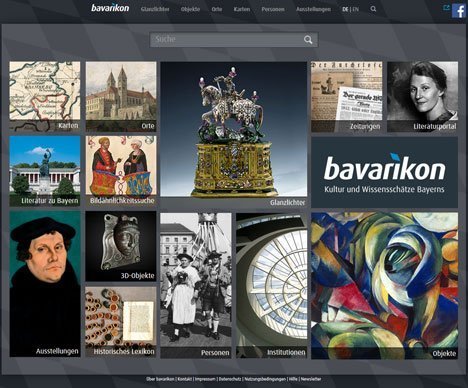Image resolution: width=468 pixels, height=388 pixels.
Task: Open search via header magnifier icon
Action: 373,9
